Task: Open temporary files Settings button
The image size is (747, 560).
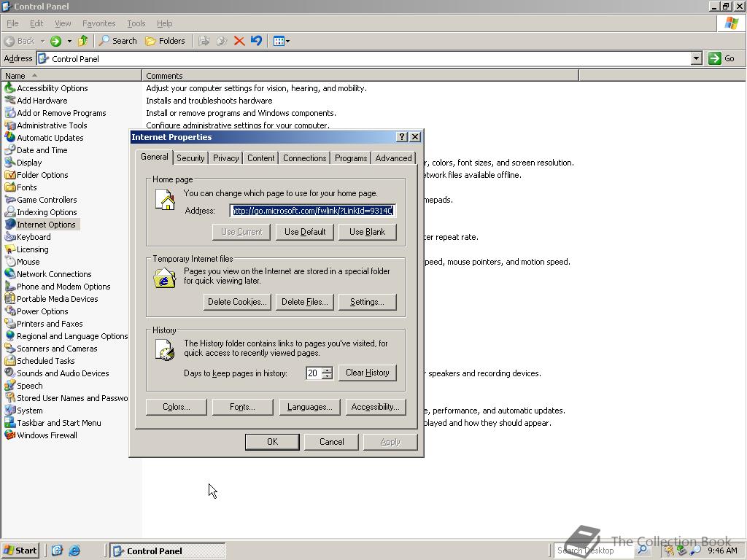Action: (368, 302)
